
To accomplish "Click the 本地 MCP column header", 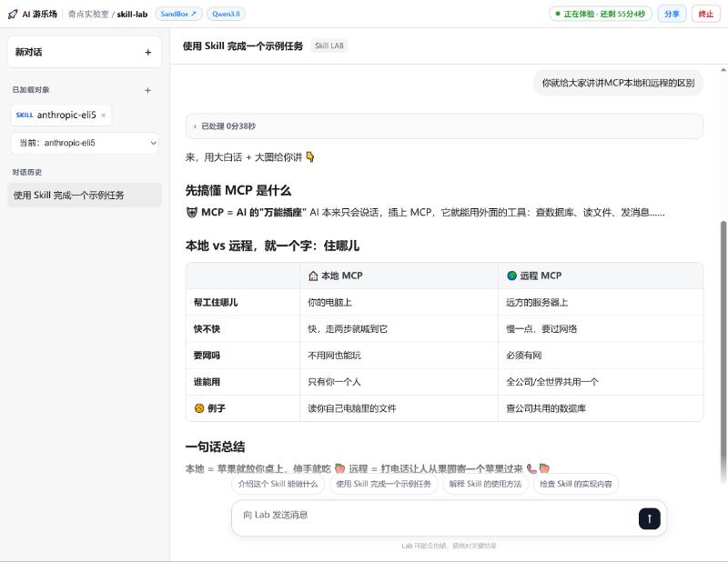I will click(399, 276).
